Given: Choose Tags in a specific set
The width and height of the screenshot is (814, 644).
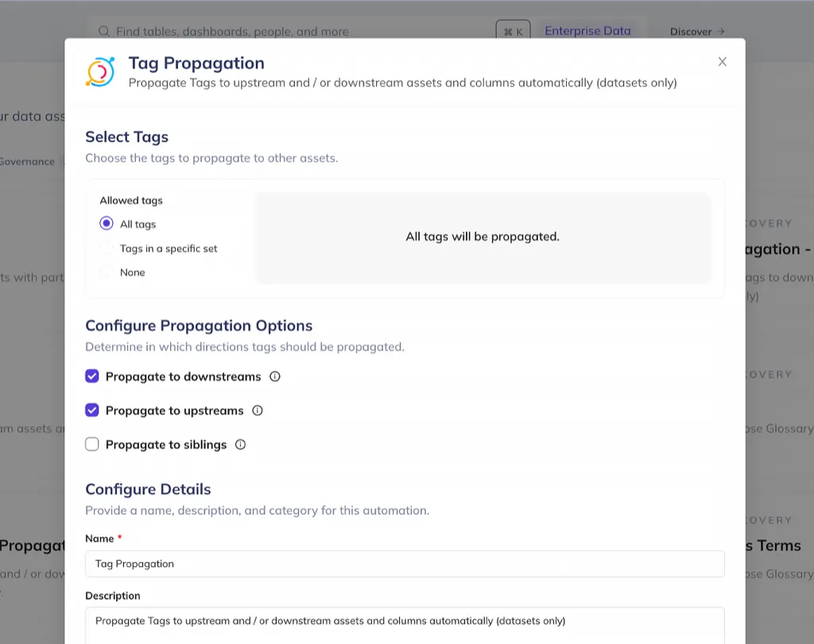Looking at the screenshot, I should coord(107,248).
